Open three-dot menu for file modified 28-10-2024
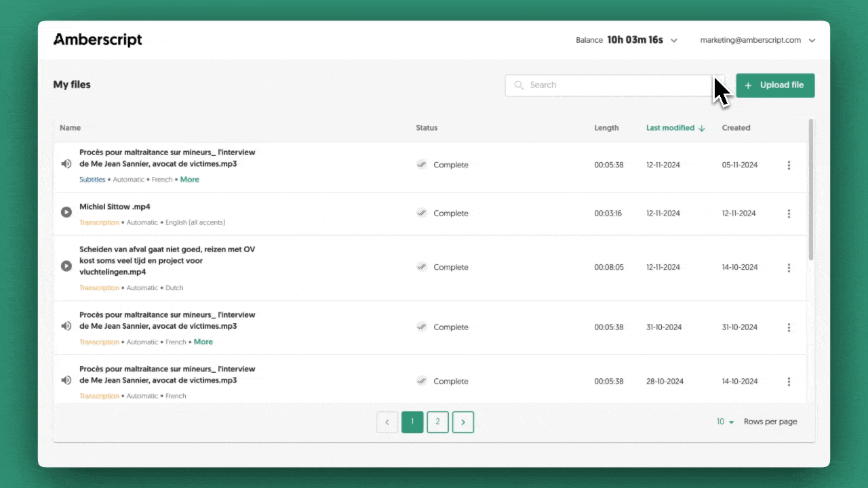The height and width of the screenshot is (488, 868). (x=789, y=382)
